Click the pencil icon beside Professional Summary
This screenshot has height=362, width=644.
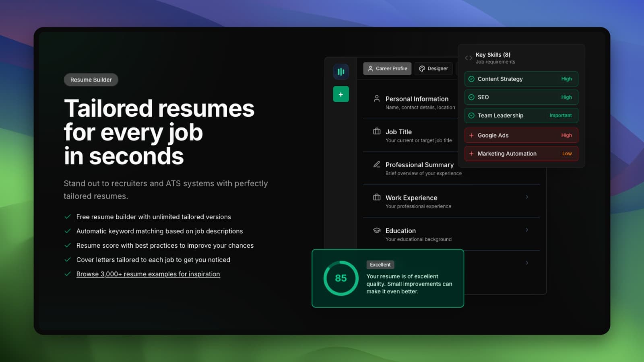pos(377,165)
